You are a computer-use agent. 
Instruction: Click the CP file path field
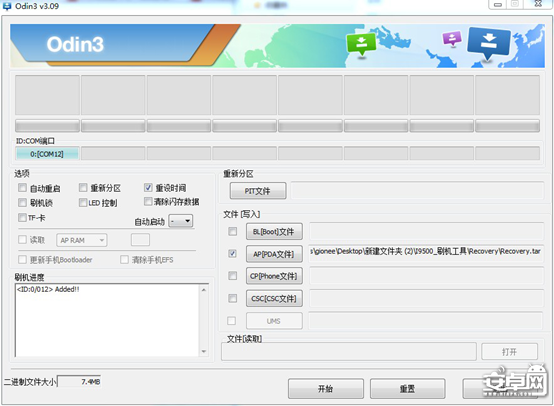pyautogui.click(x=426, y=276)
